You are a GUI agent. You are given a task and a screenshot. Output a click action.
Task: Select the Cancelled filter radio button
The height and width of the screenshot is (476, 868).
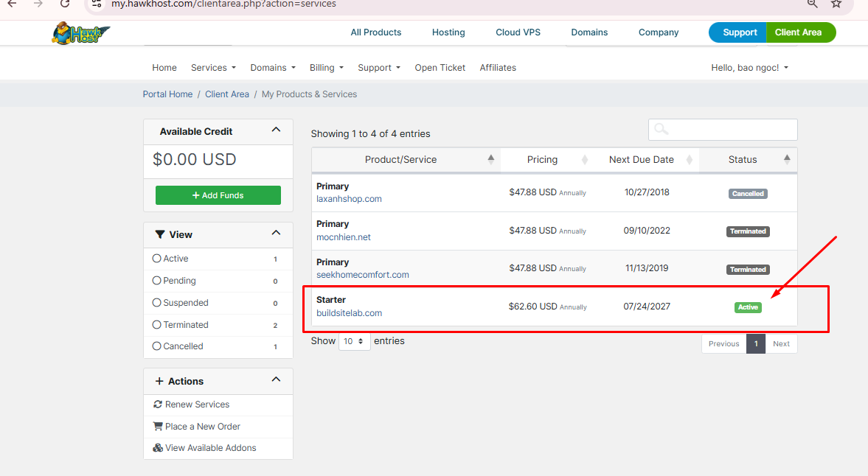(x=156, y=346)
